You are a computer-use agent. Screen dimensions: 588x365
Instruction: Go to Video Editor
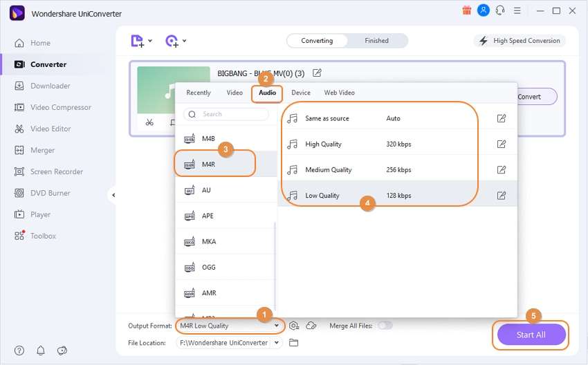42,129
